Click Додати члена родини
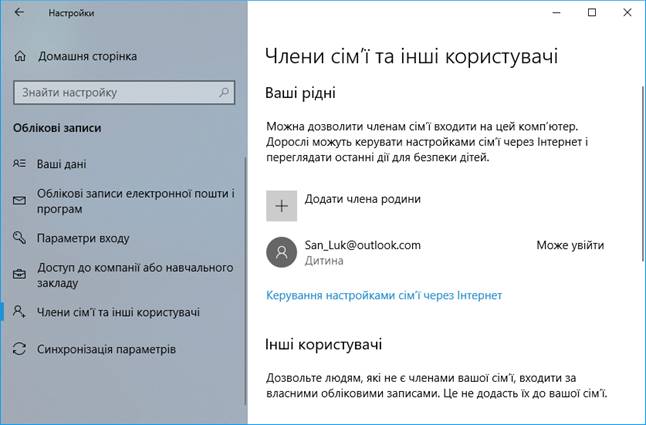 coord(363,199)
